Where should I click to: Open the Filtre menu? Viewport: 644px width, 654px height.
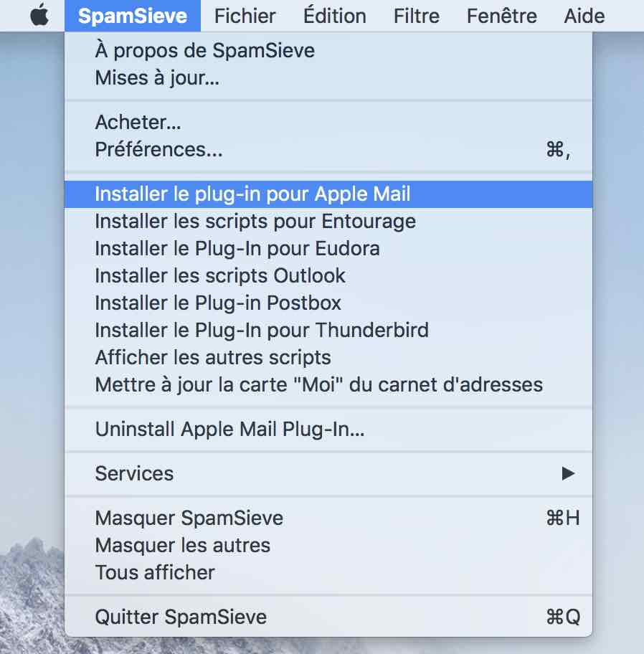click(x=416, y=16)
